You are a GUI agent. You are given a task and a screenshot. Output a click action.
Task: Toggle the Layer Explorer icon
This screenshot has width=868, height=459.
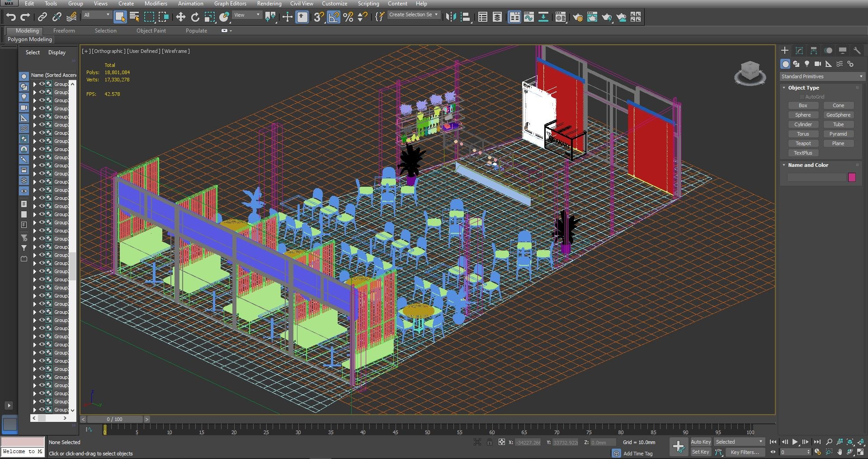tap(497, 17)
